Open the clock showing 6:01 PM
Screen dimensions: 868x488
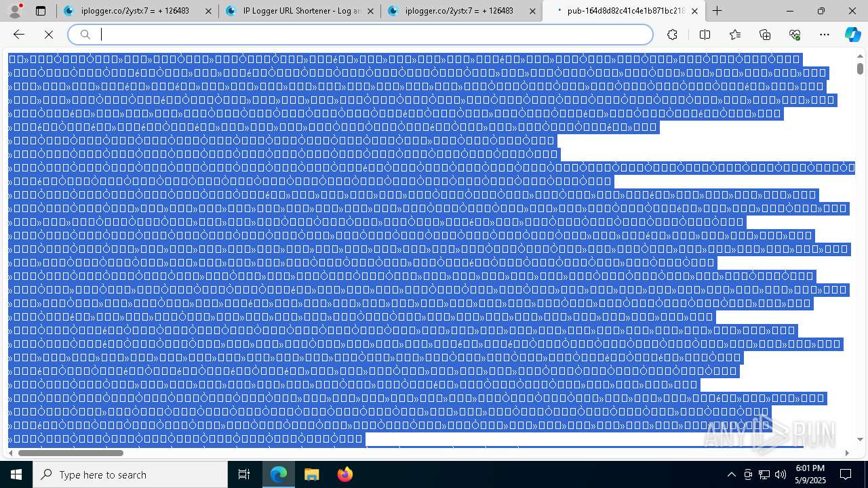coord(810,474)
